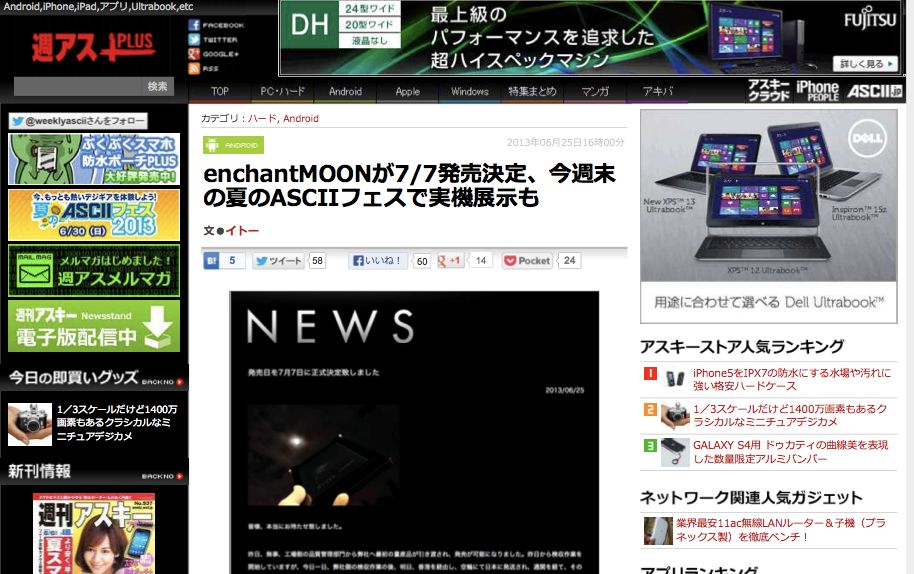
Task: Open the 1/3スケール miniature camera sidebar link
Action: pyautogui.click(x=117, y=422)
